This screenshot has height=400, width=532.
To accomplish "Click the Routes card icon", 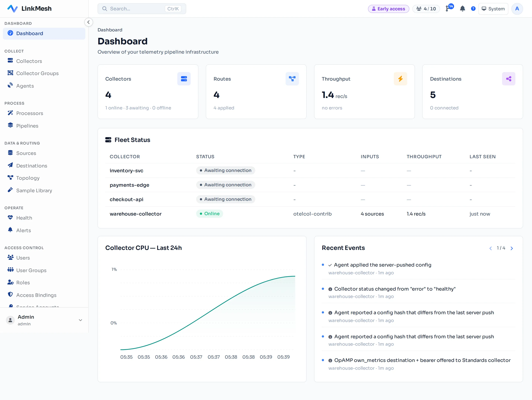I will (x=292, y=79).
